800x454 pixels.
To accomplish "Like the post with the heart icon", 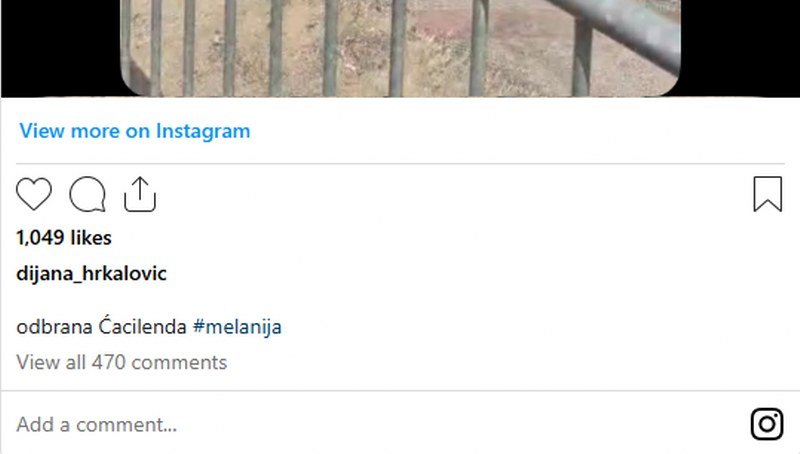I will [34, 194].
